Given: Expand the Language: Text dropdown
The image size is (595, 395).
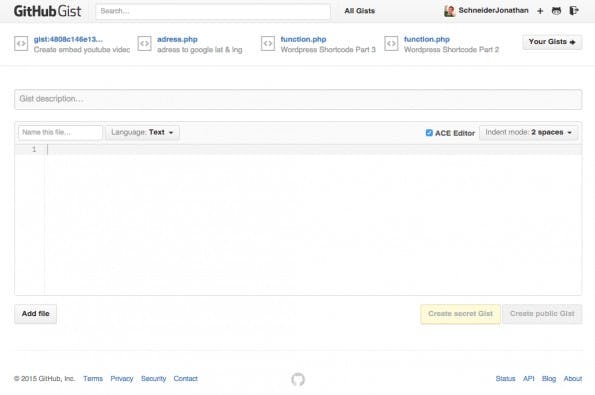Looking at the screenshot, I should (142, 132).
